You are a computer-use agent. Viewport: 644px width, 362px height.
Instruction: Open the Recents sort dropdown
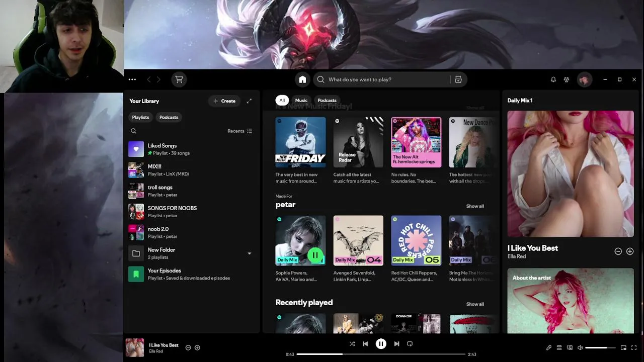[x=239, y=131]
